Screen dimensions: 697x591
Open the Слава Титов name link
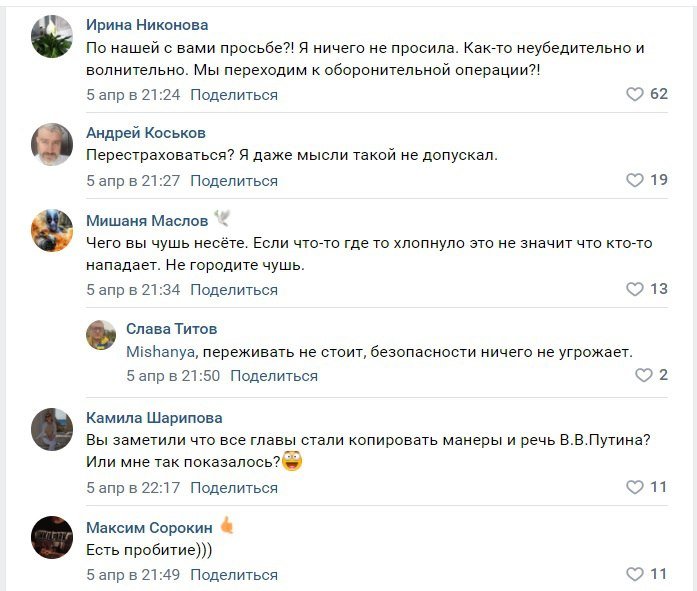point(171,329)
